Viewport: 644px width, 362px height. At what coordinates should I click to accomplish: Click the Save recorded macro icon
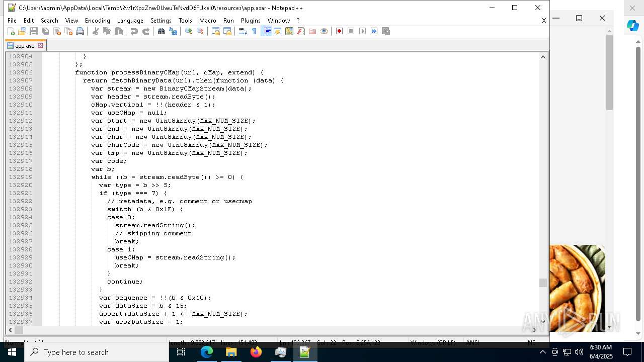click(386, 31)
